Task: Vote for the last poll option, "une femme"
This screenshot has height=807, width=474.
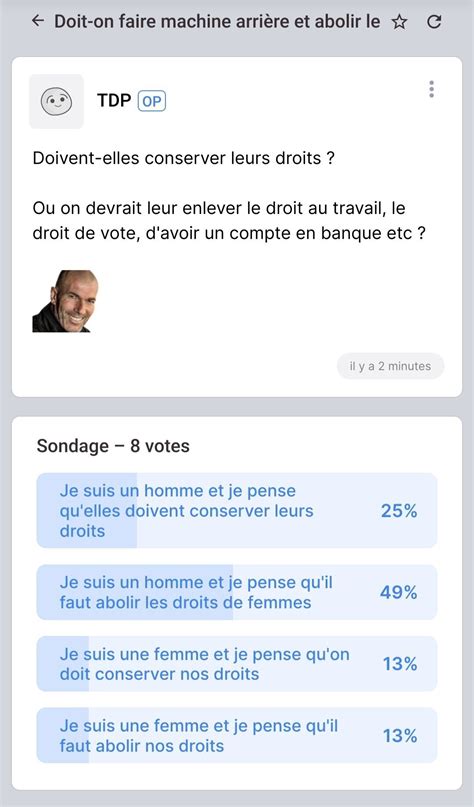Action: pos(237,735)
